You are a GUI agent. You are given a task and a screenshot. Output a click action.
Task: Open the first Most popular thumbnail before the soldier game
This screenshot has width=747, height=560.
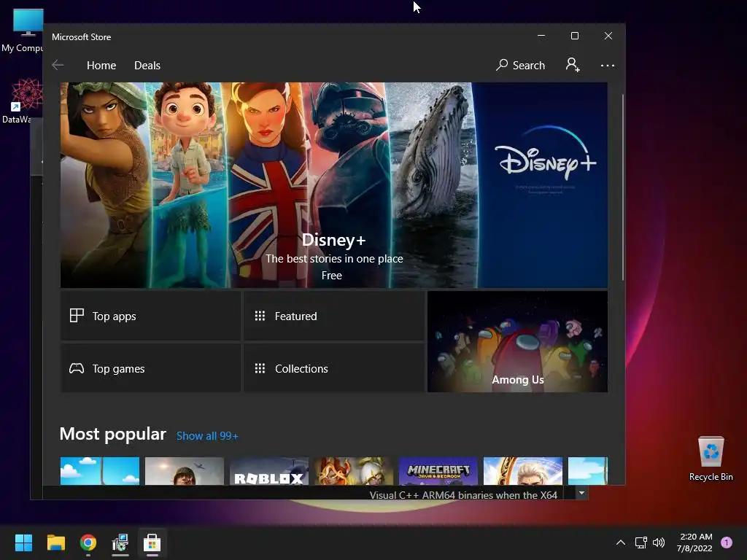coord(100,471)
